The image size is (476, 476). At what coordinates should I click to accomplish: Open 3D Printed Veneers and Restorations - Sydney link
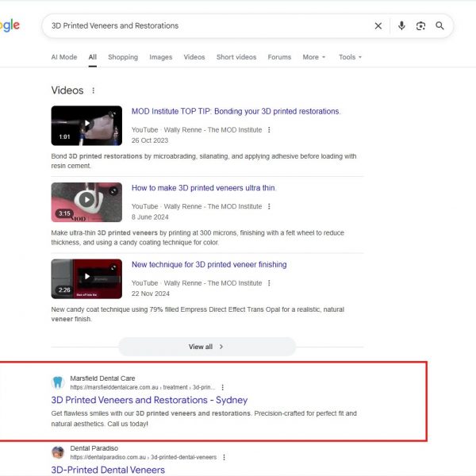[x=149, y=400]
